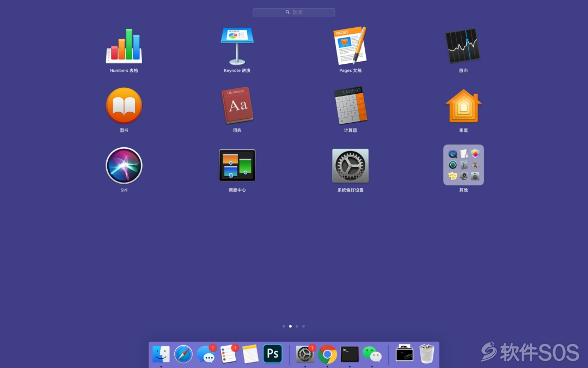588x368 pixels.
Task: Open the 股市 stocks app
Action: (x=463, y=46)
